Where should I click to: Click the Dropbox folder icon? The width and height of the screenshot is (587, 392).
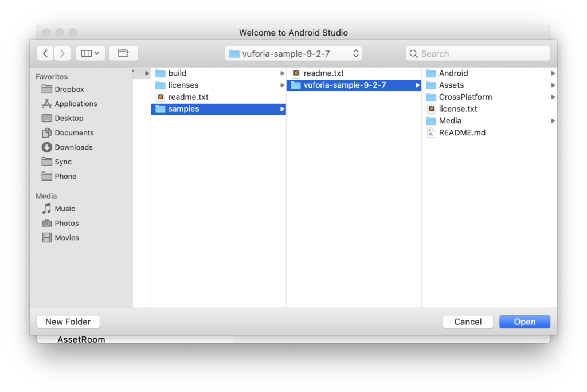(x=47, y=89)
